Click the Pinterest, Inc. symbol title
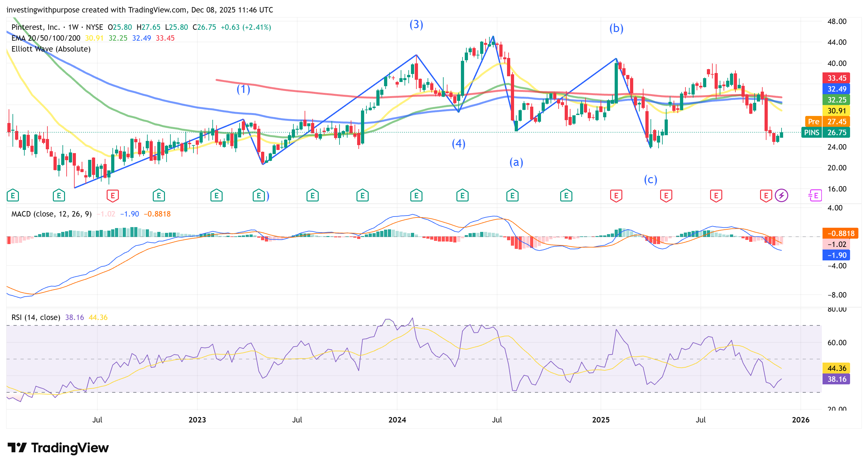The width and height of the screenshot is (868, 467). coord(36,27)
